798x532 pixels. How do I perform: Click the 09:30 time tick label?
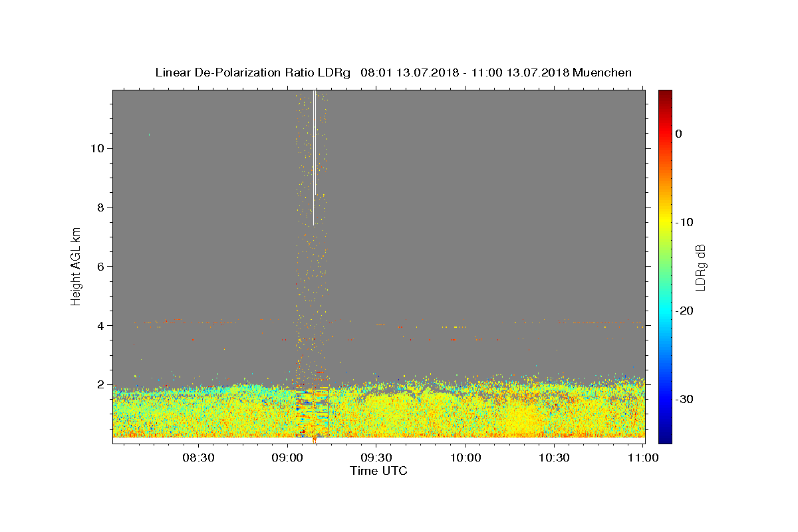(376, 458)
